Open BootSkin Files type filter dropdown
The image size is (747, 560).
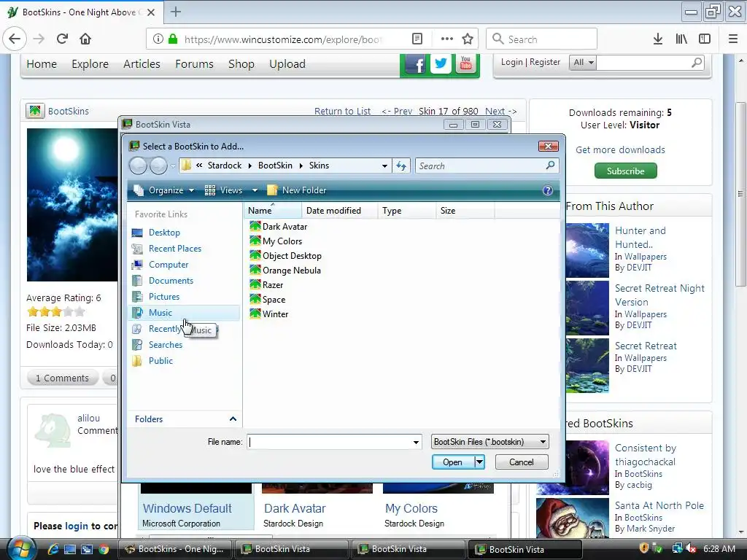pos(489,442)
